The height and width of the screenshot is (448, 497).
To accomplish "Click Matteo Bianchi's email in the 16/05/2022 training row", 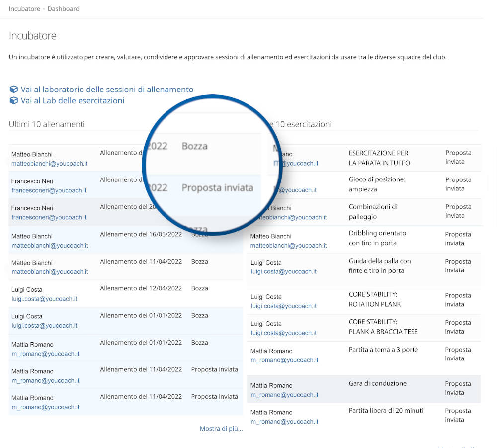I will 50,245.
